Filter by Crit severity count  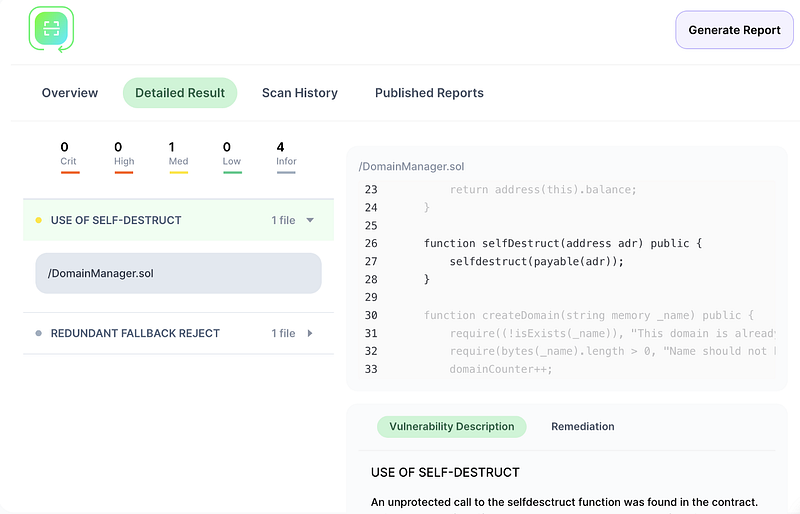69,155
